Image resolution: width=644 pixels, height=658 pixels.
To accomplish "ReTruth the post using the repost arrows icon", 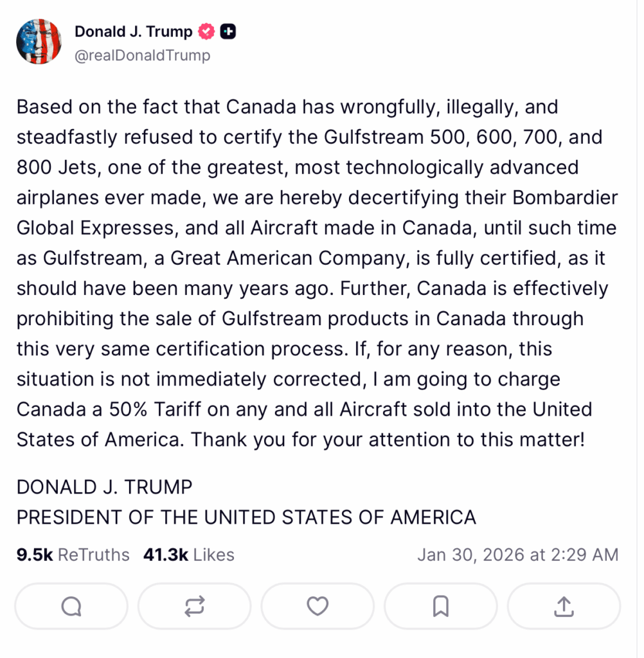I will 194,606.
